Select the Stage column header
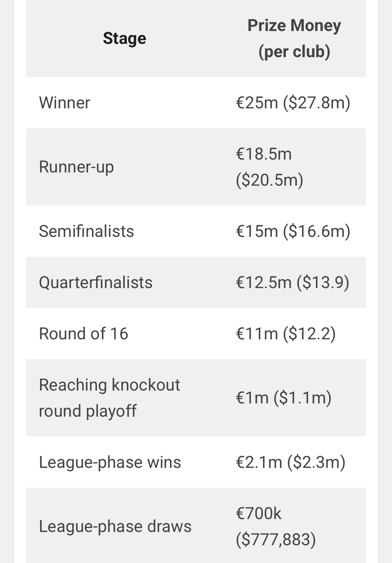This screenshot has height=563, width=392. tap(124, 38)
